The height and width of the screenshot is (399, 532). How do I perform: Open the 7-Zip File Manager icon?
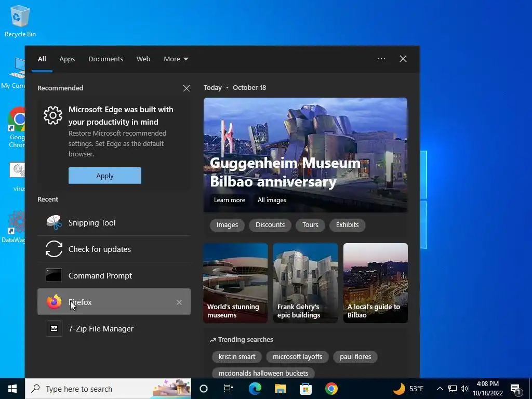tap(54, 328)
